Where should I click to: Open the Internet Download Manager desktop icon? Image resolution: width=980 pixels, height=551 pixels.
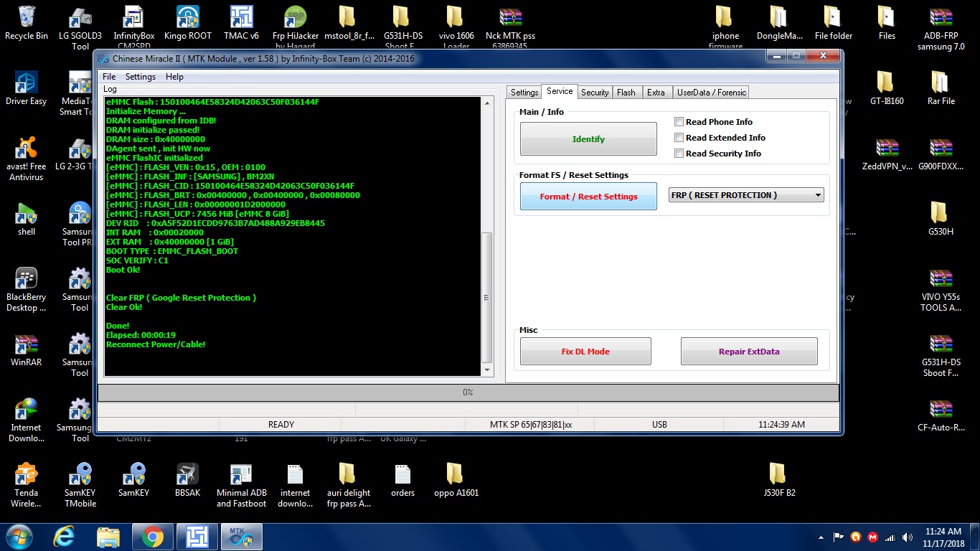pyautogui.click(x=27, y=420)
